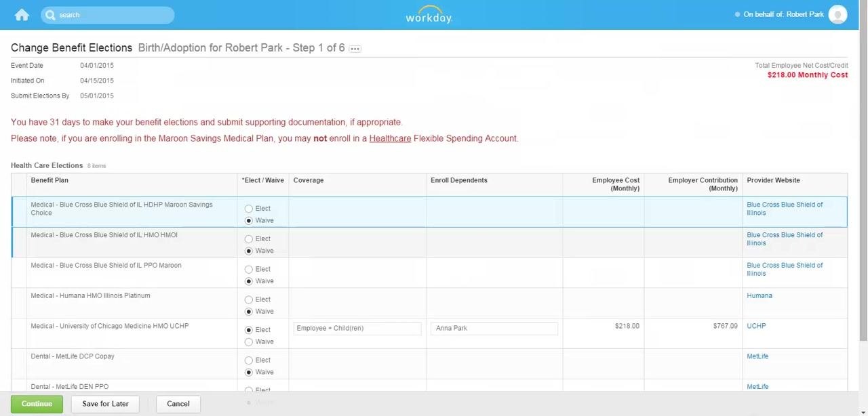Click the Workday logo
The height and width of the screenshot is (416, 868).
pyautogui.click(x=429, y=15)
